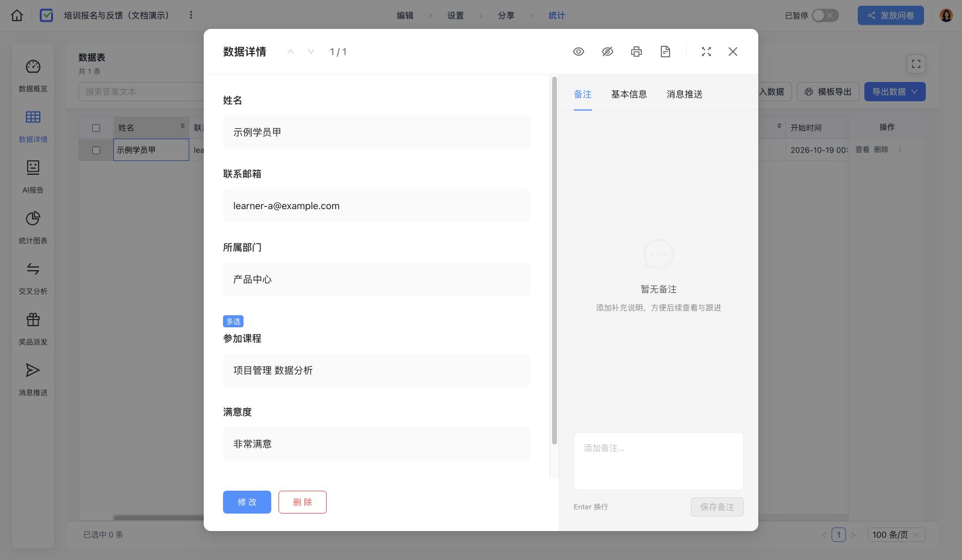Click the 搜索答案文本 search field
Image resolution: width=962 pixels, height=560 pixels.
pyautogui.click(x=142, y=92)
